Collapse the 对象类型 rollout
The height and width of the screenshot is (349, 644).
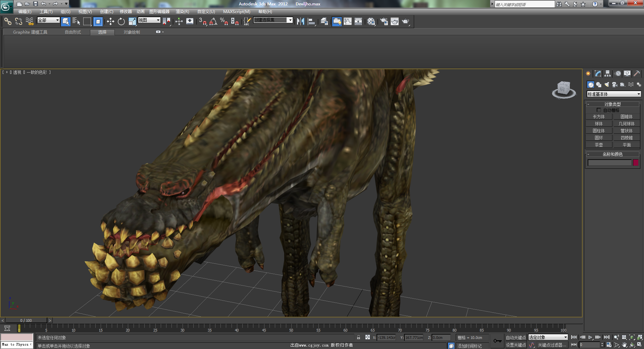(612, 104)
